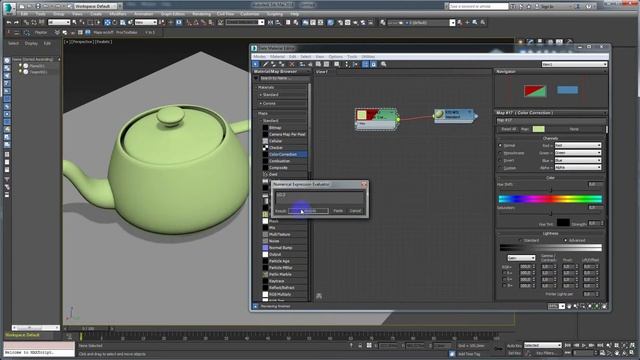Select the Monochrome channels radio button
The height and width of the screenshot is (360, 640).
(500, 153)
